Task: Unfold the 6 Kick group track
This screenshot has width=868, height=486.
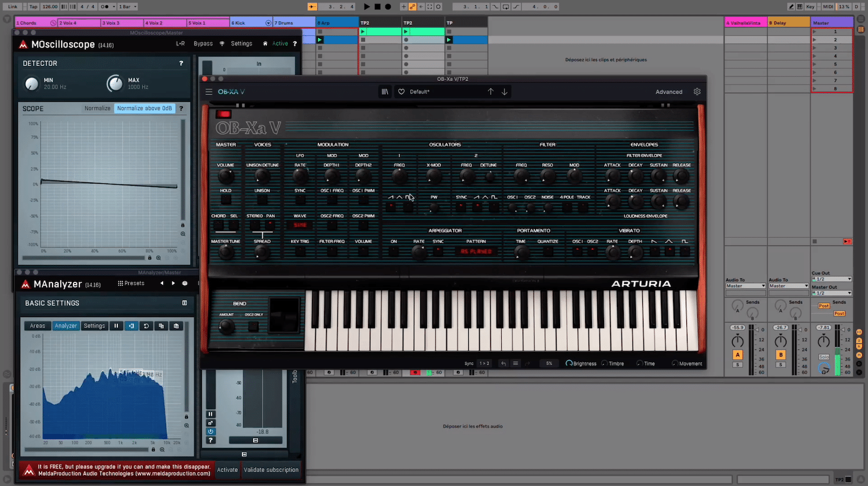Action: point(268,23)
